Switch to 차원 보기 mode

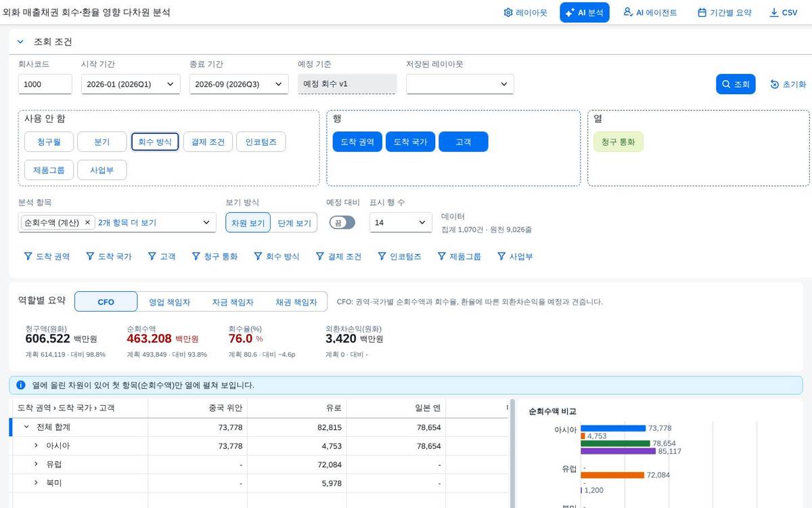pyautogui.click(x=248, y=222)
